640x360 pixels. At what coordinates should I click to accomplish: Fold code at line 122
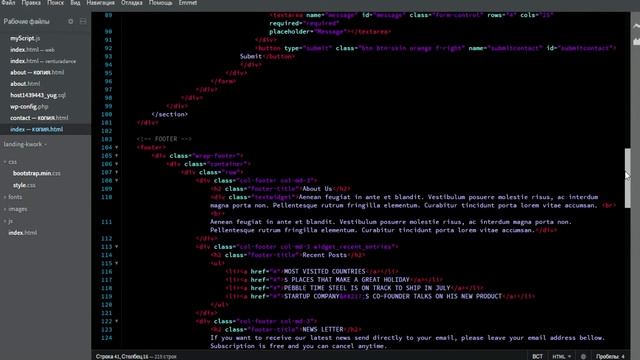(116, 321)
